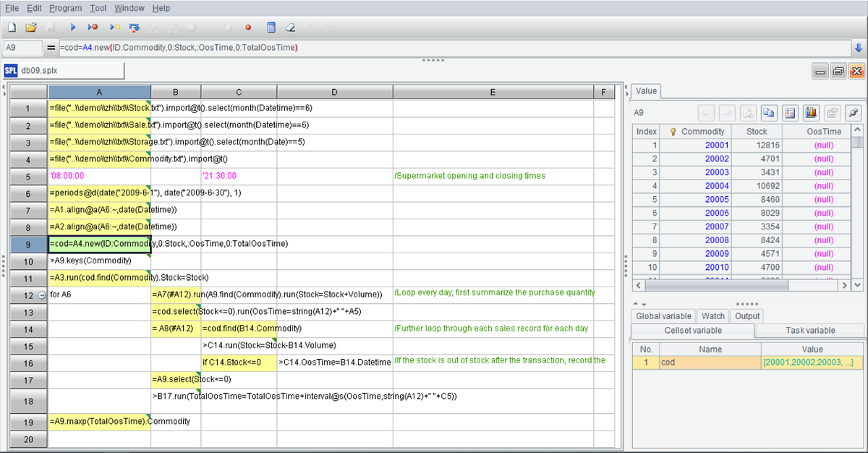This screenshot has width=868, height=453.
Task: Execute the script with the blue Run arrow
Action: pyautogui.click(x=73, y=27)
